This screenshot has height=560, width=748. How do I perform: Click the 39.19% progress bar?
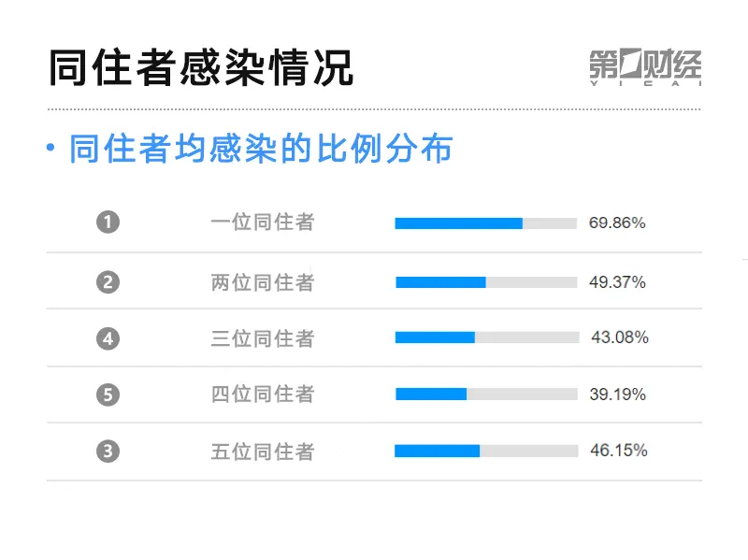(485, 395)
